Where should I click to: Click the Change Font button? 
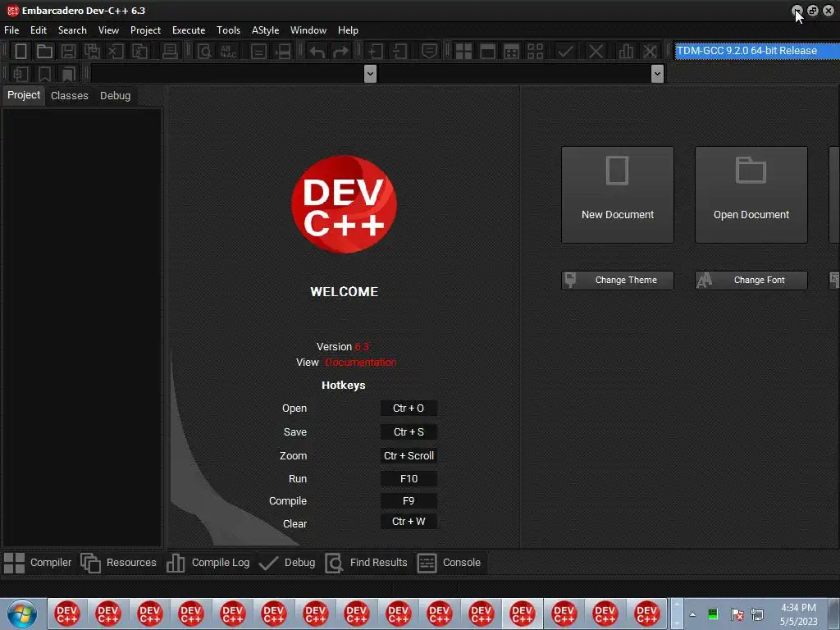(x=751, y=281)
